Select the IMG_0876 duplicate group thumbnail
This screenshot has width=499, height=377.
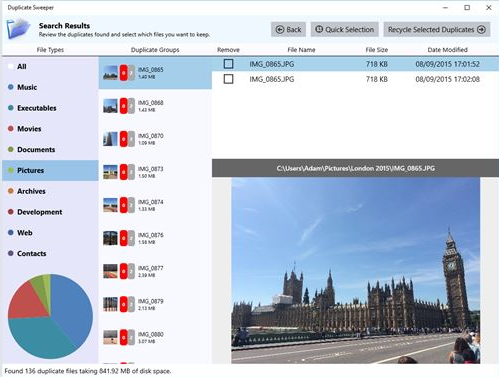[x=110, y=238]
